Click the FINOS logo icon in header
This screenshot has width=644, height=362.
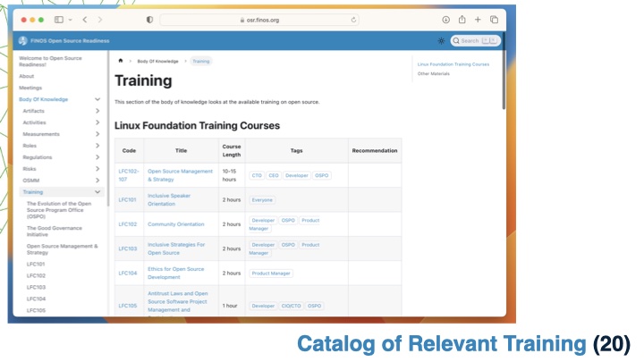point(23,40)
